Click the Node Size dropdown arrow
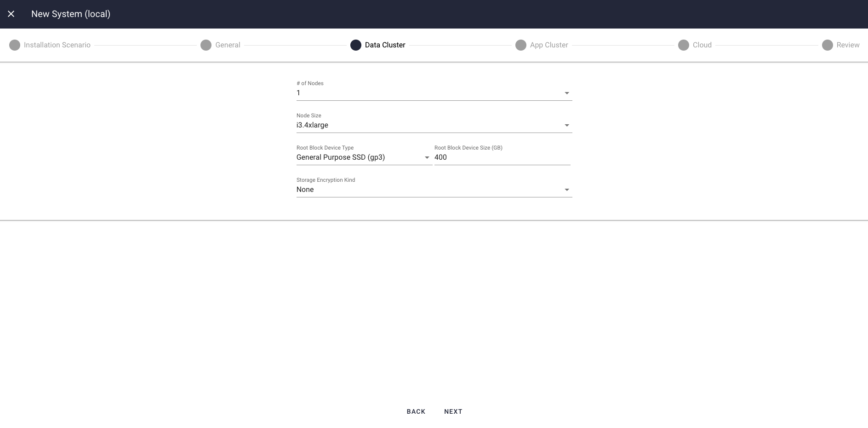 [566, 125]
